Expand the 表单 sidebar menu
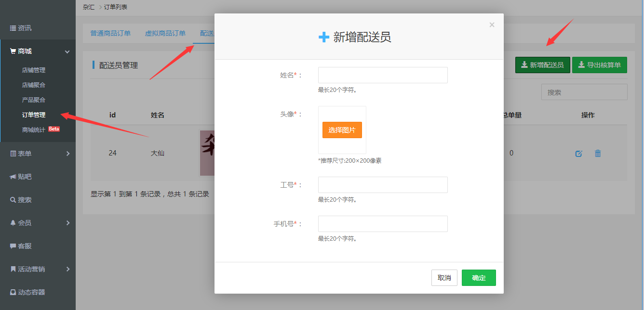The image size is (644, 310). coord(68,154)
